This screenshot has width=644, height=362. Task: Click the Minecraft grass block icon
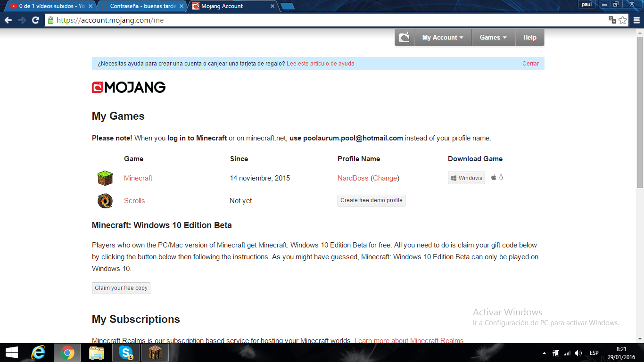105,178
